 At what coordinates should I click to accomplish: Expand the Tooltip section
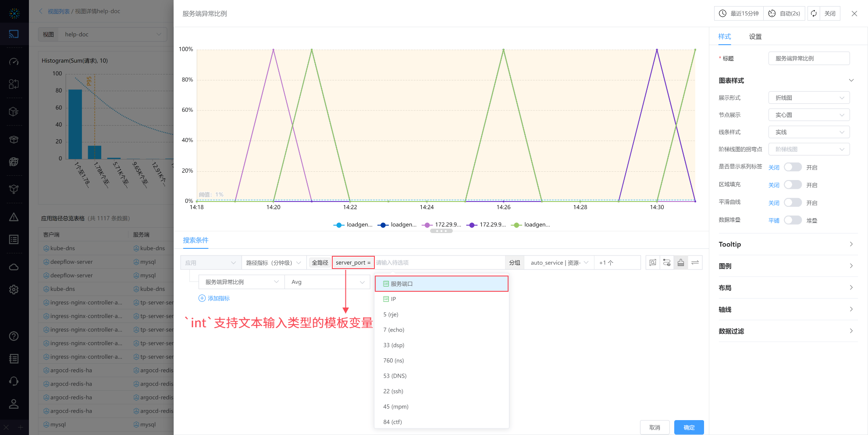coord(788,244)
